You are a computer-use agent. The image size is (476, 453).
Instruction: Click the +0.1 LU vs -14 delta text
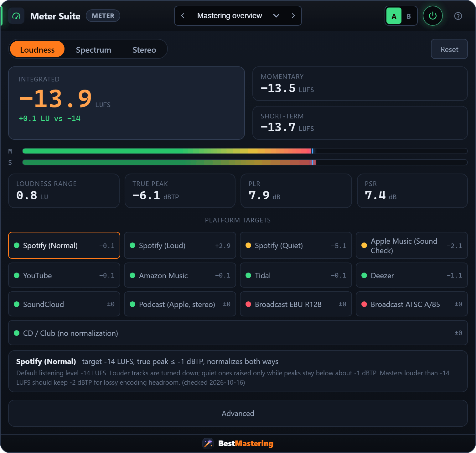(49, 118)
